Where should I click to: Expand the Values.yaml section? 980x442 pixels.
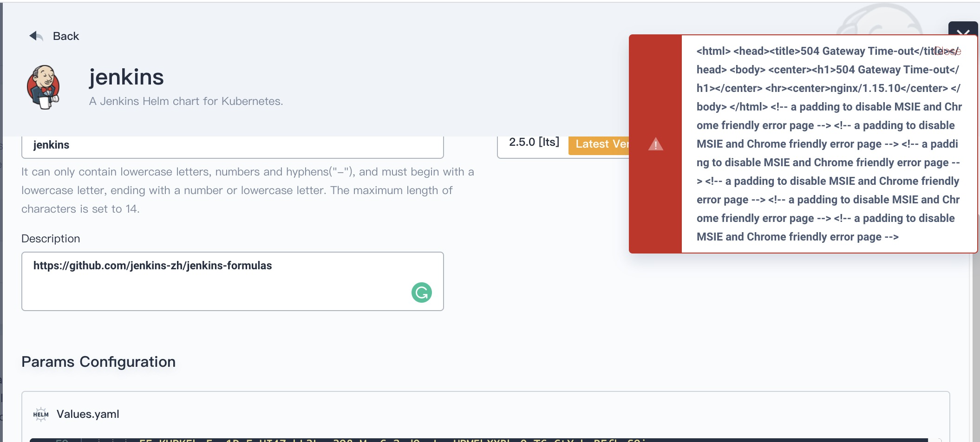tap(87, 414)
